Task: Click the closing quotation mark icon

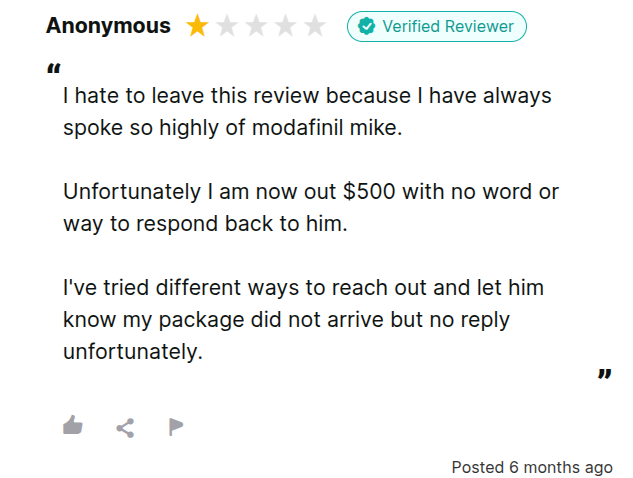Action: pos(604,375)
